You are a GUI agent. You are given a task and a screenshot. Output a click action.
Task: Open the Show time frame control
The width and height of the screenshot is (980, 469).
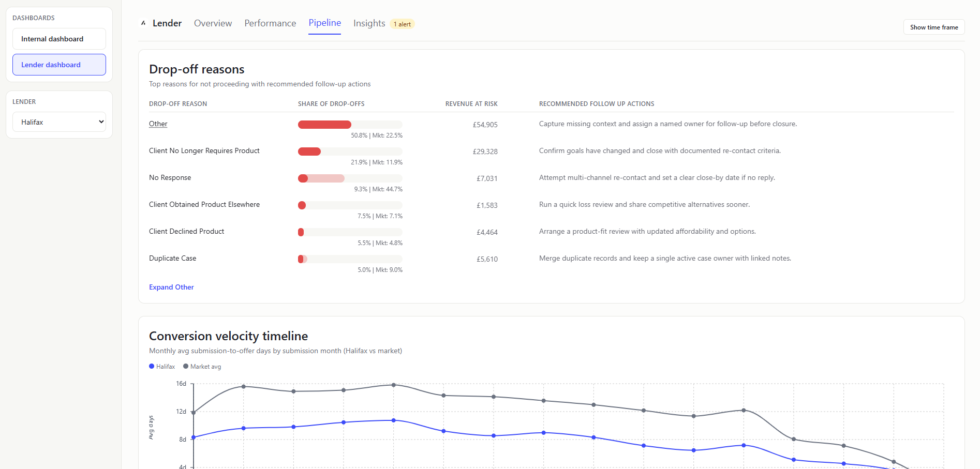934,27
